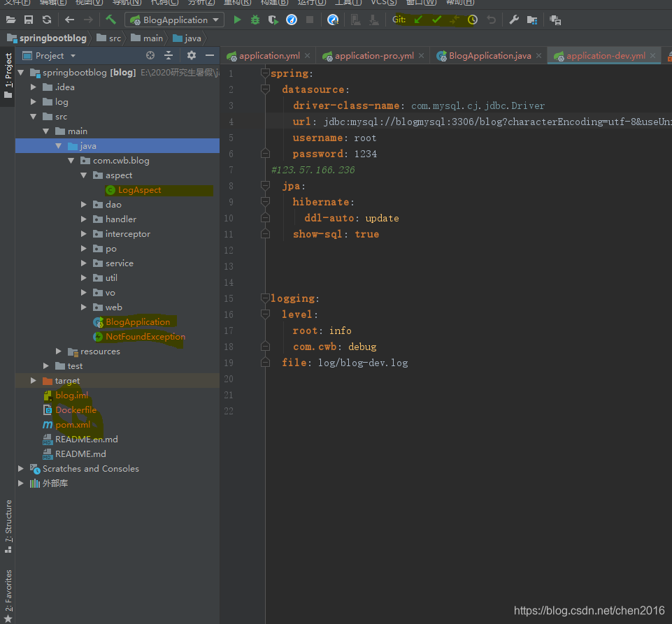Run with coverage shield icon
Screen dimensions: 672x624
click(273, 20)
